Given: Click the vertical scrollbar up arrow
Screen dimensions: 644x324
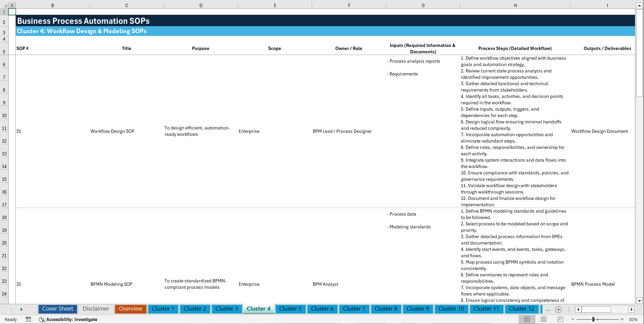Looking at the screenshot, I should tap(639, 6).
